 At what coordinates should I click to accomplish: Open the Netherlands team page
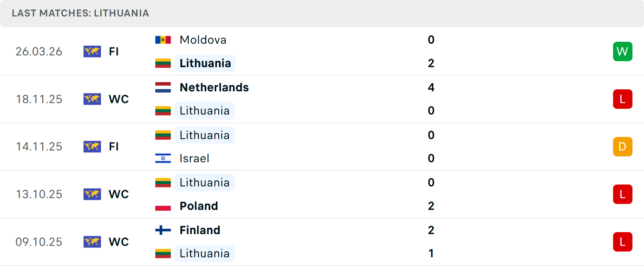coord(214,87)
